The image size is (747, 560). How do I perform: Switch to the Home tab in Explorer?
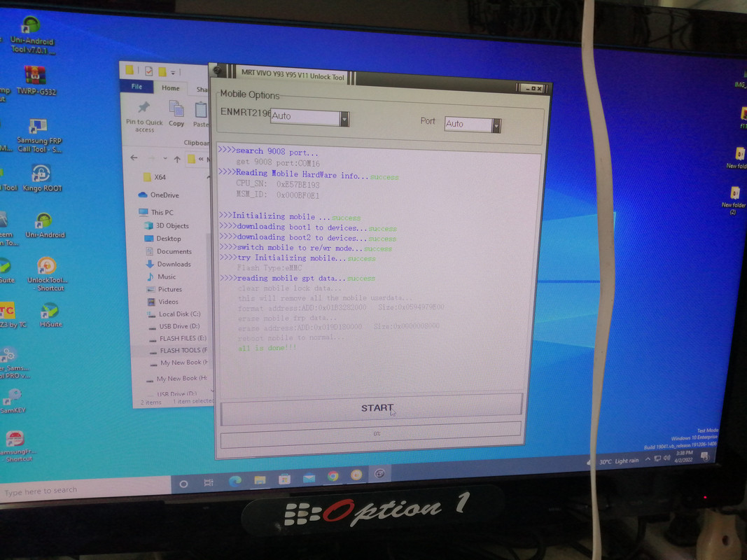coord(171,88)
